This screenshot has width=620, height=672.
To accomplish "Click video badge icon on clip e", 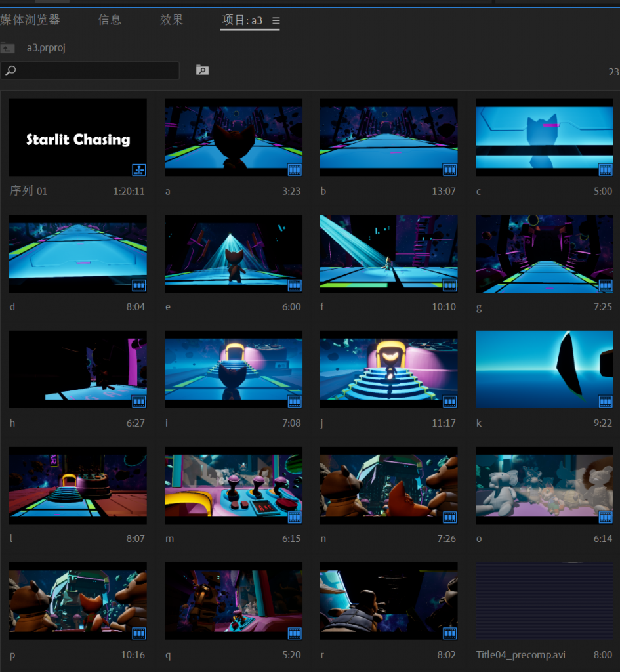I will click(x=295, y=285).
